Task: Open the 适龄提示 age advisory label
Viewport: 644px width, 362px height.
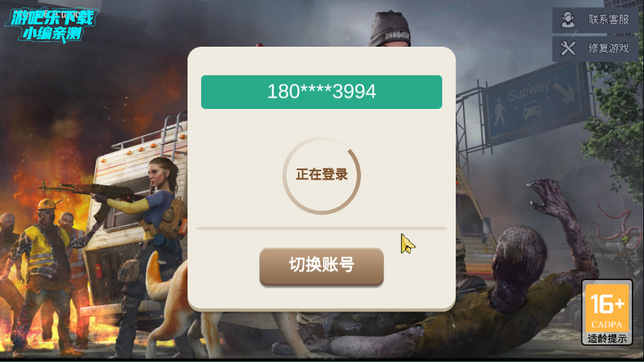Action: [x=607, y=338]
